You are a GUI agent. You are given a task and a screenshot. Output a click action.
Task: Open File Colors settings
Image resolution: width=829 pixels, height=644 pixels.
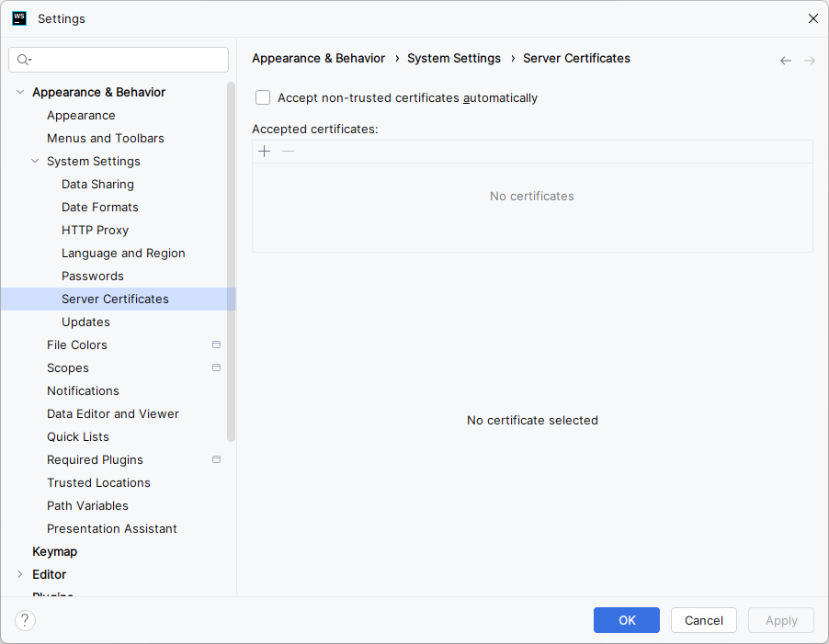(x=76, y=345)
